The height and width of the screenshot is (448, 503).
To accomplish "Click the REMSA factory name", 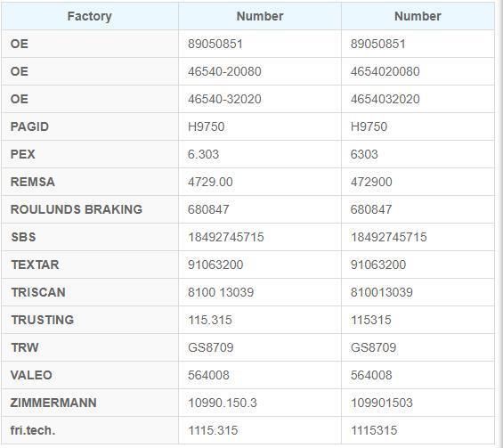I will (33, 182).
